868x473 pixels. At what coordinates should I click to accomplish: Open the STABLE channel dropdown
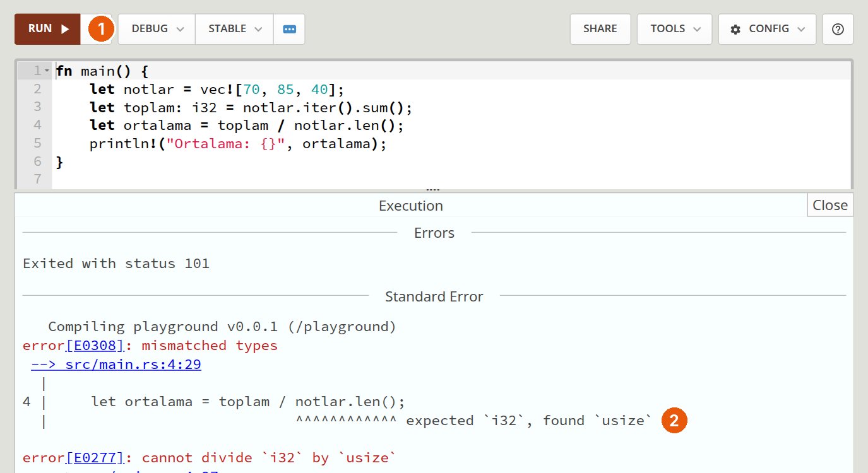coord(234,29)
